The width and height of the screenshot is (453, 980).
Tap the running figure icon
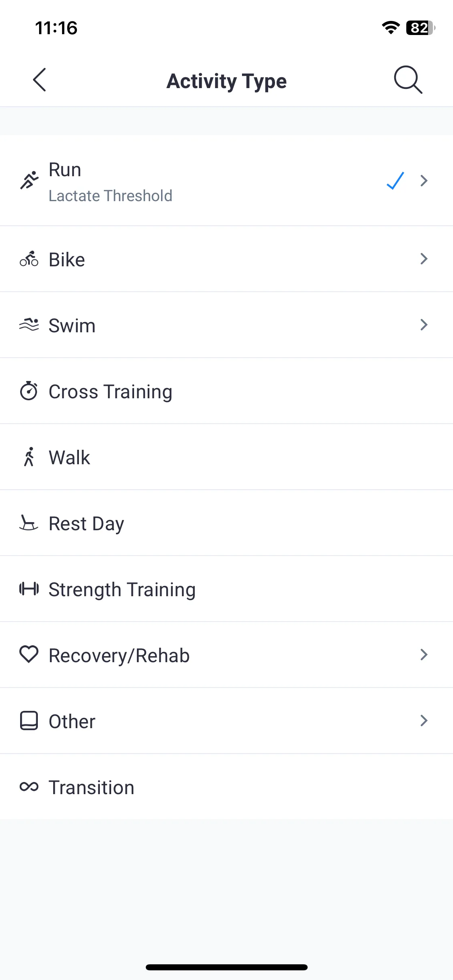tap(29, 180)
